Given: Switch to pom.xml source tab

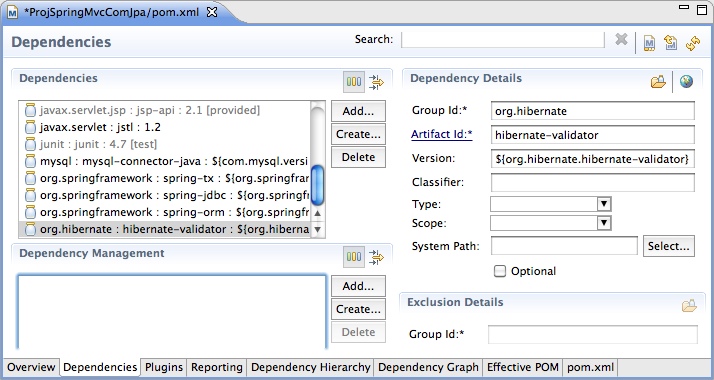Looking at the screenshot, I should tap(590, 367).
